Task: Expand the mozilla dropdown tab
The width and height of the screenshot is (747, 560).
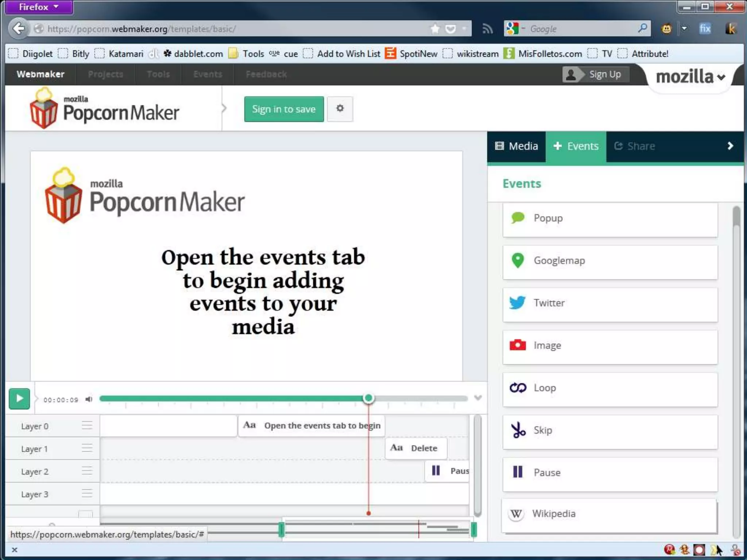Action: coord(690,77)
